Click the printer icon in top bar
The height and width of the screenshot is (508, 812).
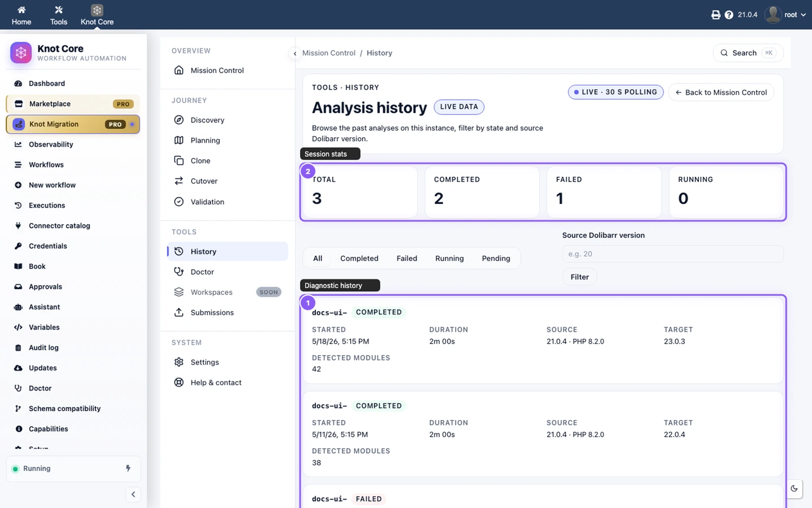(716, 15)
